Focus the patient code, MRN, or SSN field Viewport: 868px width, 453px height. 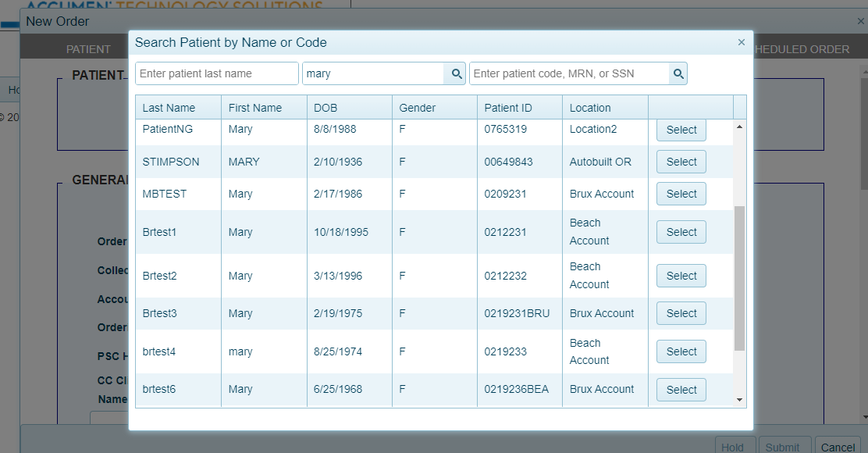(x=569, y=73)
